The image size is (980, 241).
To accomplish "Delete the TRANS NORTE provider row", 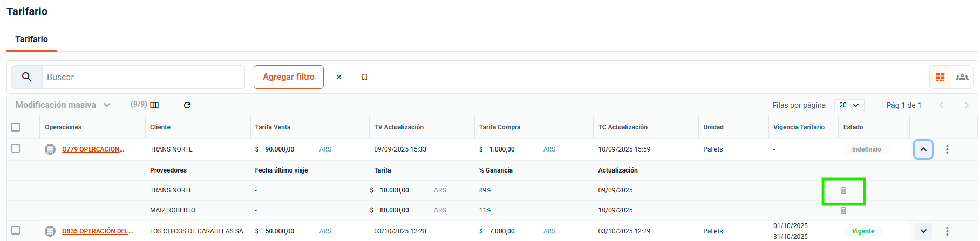I will [843, 190].
